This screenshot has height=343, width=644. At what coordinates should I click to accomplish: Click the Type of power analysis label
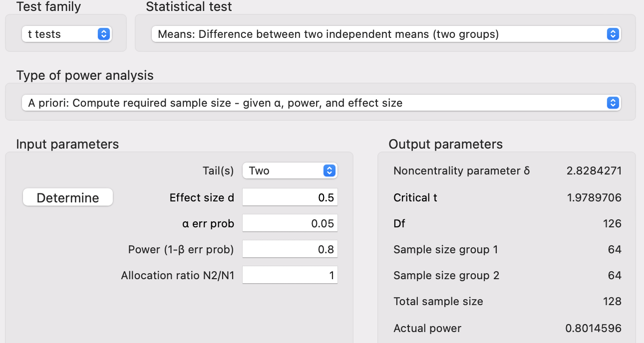85,76
